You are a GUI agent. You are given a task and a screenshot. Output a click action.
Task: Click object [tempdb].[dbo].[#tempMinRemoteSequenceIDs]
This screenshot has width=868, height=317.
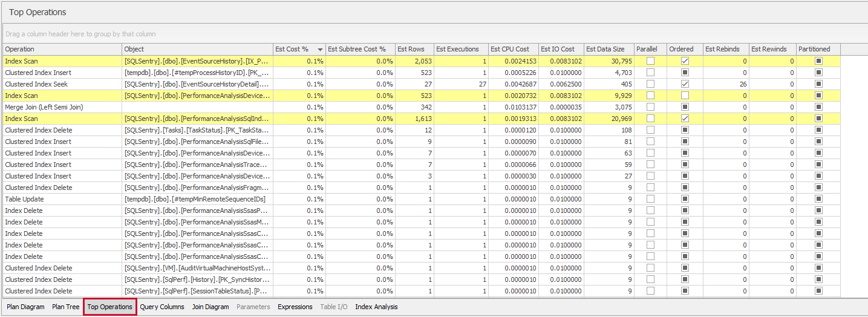tap(195, 199)
